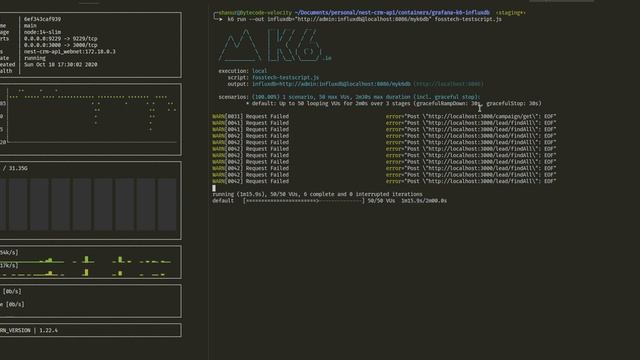Screen dimensions: 640x360
Task: Select container ID 6ef343caf939
Action: 42,19
